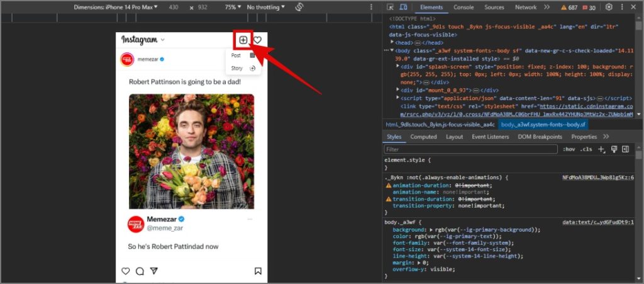The image size is (644, 284).
Task: Toggle rendering emulations paintbrush icon in Styles
Action: pyautogui.click(x=614, y=149)
